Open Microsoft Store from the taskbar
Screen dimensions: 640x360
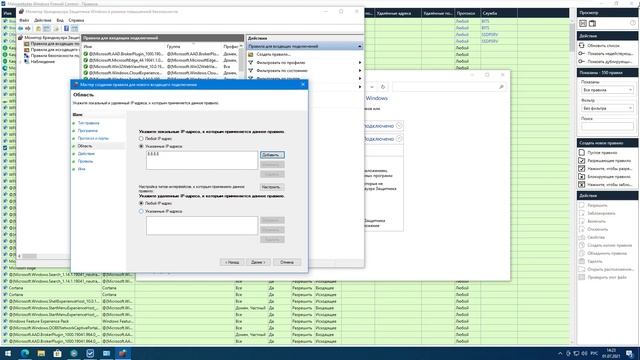click(58, 353)
